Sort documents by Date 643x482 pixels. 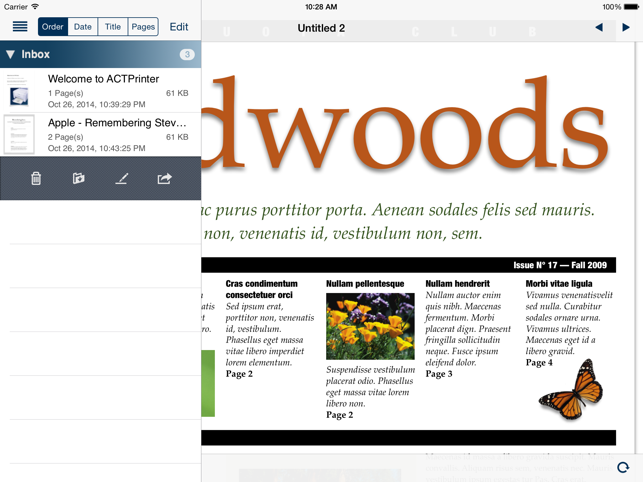(83, 27)
